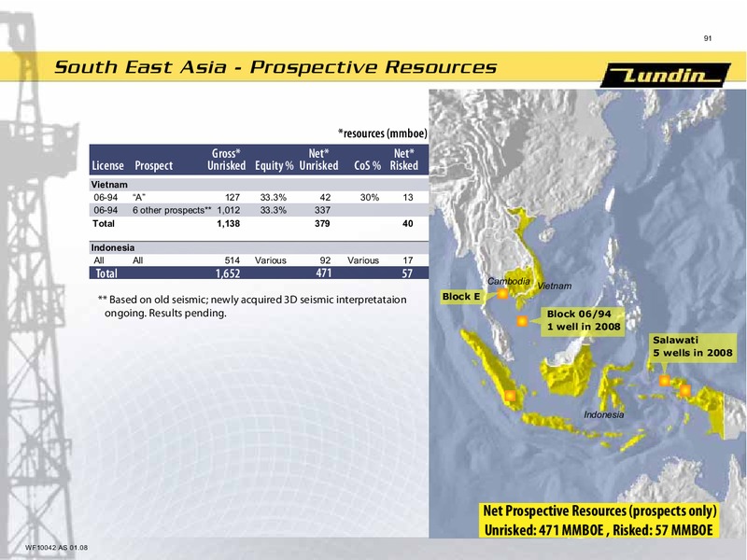Click the grand risked total 57
Image resolution: width=747 pixels, height=560 pixels.
point(407,273)
